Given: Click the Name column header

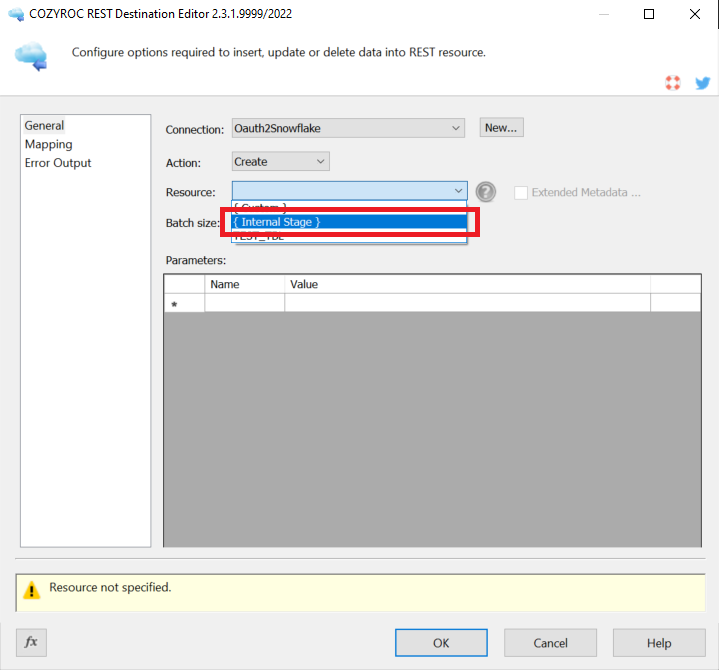Looking at the screenshot, I should pos(244,284).
